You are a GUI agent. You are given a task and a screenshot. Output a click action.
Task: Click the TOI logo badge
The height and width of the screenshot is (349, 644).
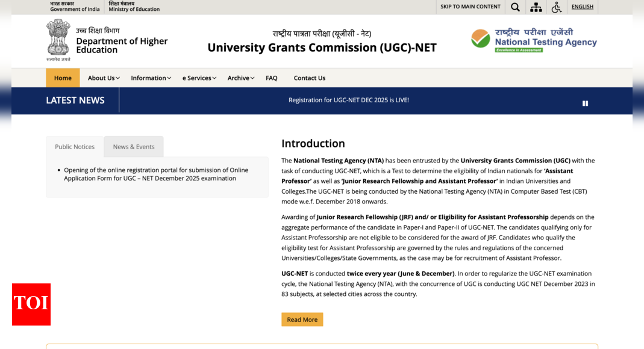31,304
